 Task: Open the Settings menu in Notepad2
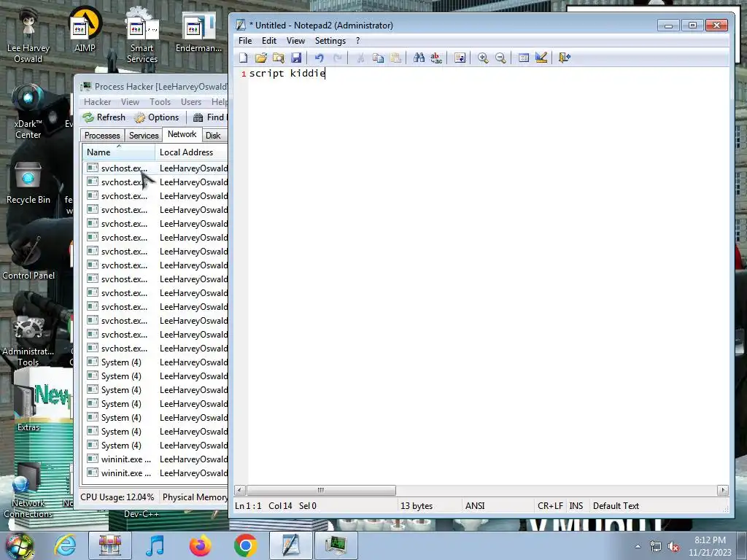[330, 41]
